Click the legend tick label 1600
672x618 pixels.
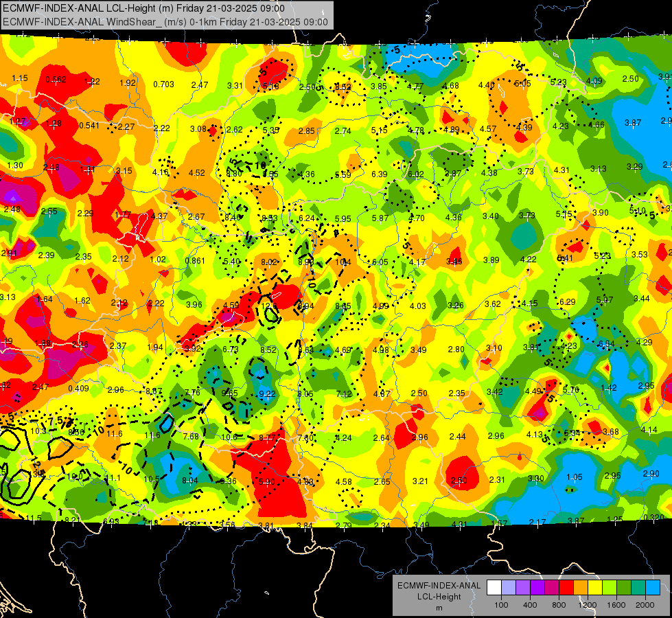coord(616,605)
